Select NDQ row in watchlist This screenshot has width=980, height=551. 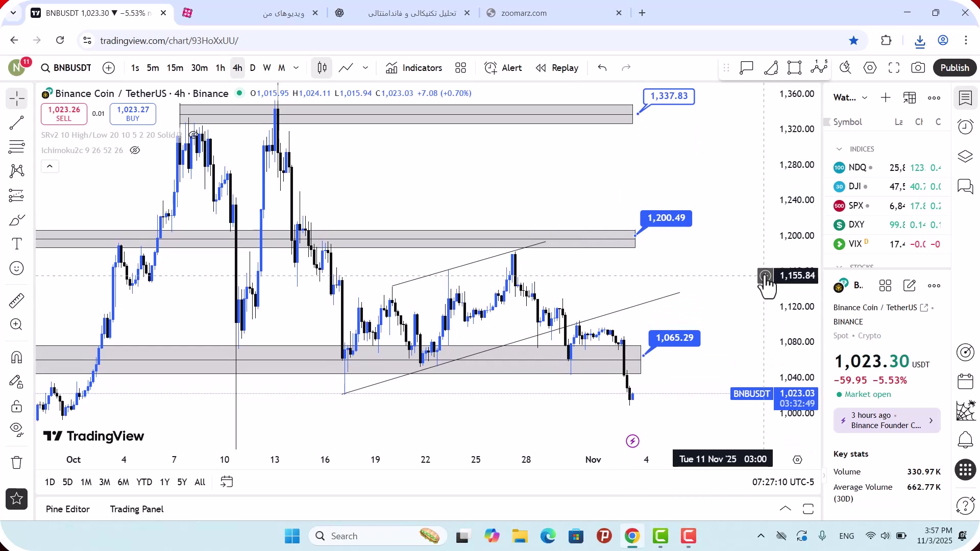887,167
